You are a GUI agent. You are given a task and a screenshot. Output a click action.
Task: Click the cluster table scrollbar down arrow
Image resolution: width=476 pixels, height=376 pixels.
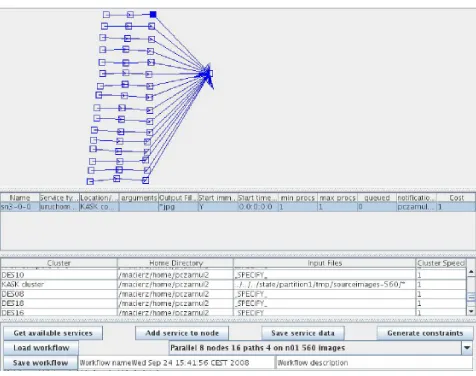[471, 311]
